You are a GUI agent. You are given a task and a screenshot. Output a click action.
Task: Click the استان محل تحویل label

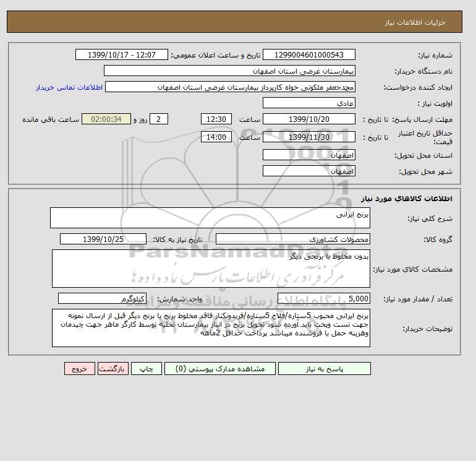[423, 155]
